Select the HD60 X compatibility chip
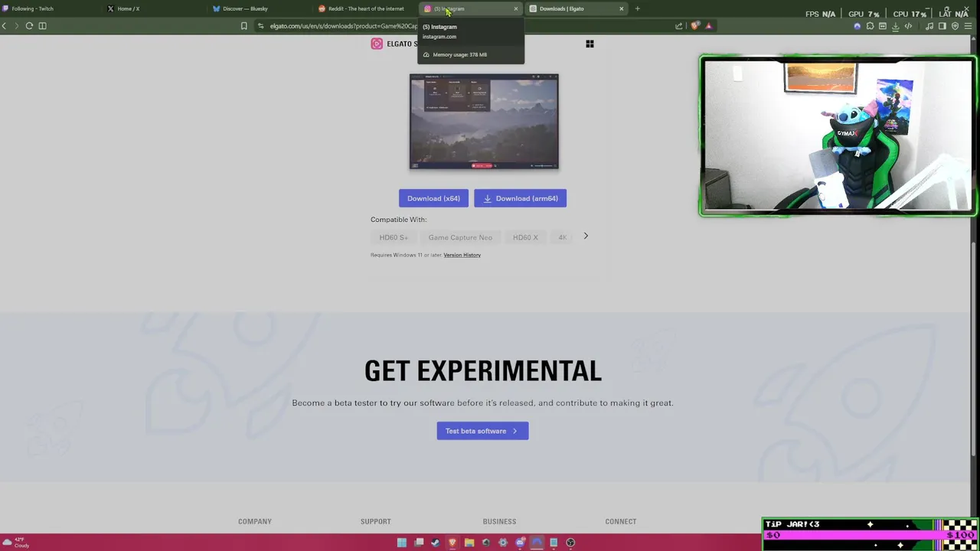The image size is (980, 551). pos(525,237)
